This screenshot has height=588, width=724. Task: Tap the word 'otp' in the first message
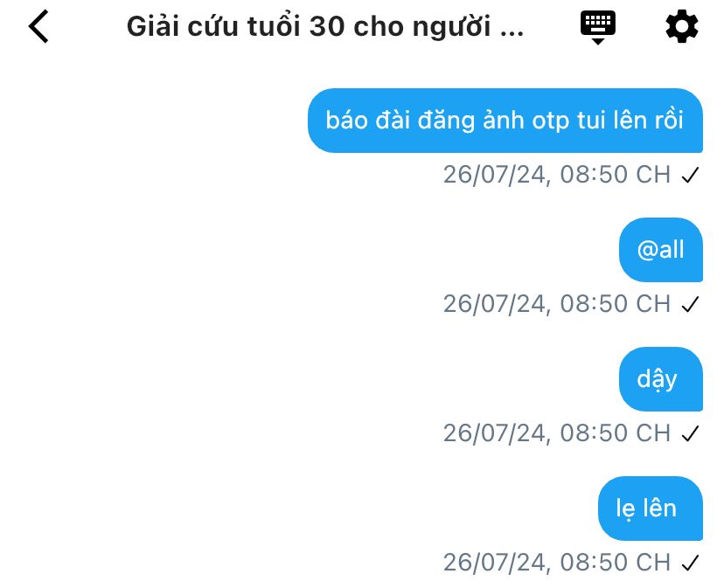pos(550,121)
